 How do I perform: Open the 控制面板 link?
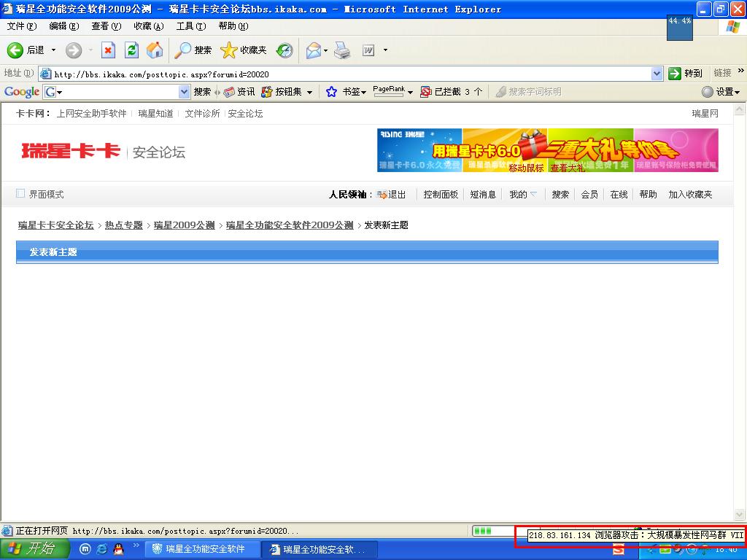(x=441, y=194)
